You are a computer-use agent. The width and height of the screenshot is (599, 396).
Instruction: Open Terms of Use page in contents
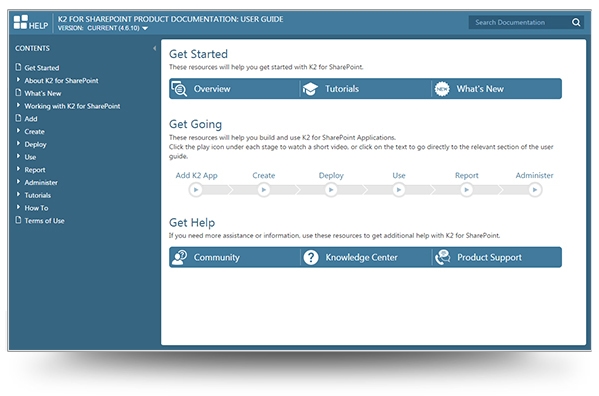44,221
